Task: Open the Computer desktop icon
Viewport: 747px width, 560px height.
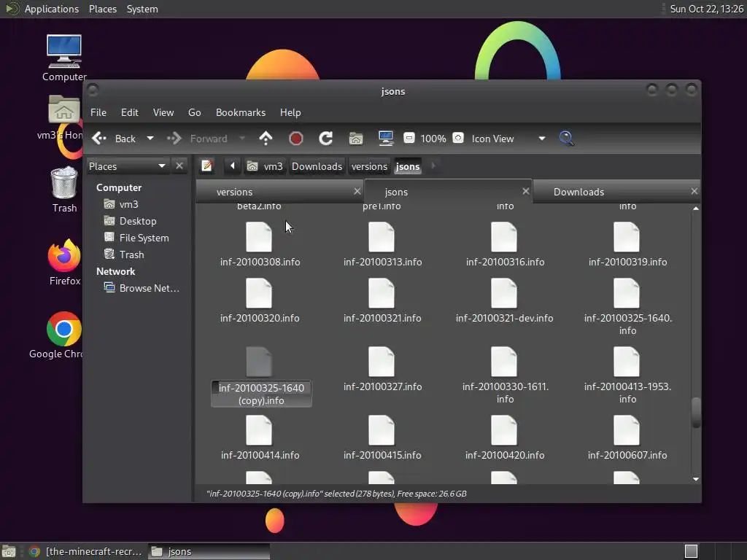Action: tap(64, 52)
